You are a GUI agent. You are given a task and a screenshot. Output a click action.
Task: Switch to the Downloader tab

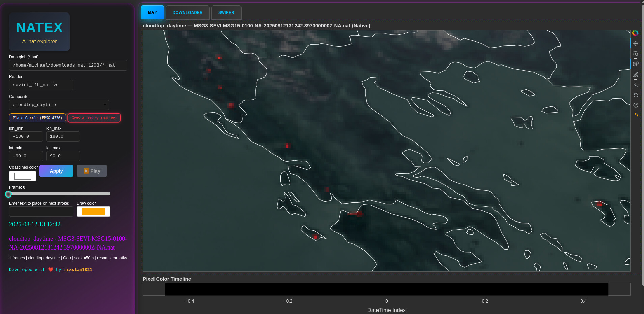pyautogui.click(x=188, y=12)
